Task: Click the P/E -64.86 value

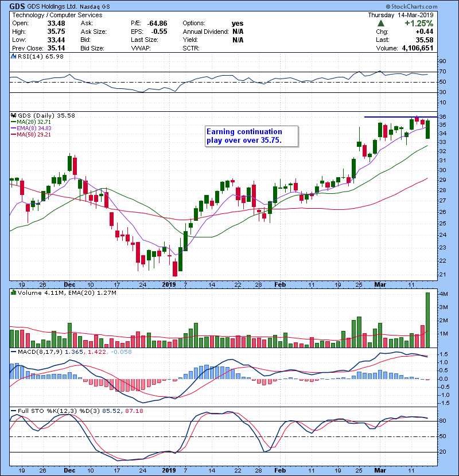Action: (157, 24)
